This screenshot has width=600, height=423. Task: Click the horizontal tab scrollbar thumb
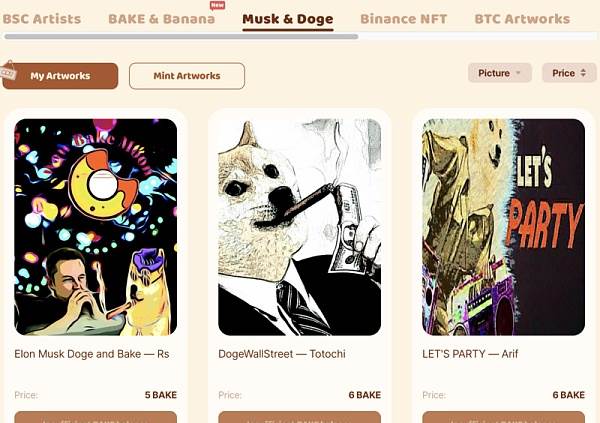(181, 37)
